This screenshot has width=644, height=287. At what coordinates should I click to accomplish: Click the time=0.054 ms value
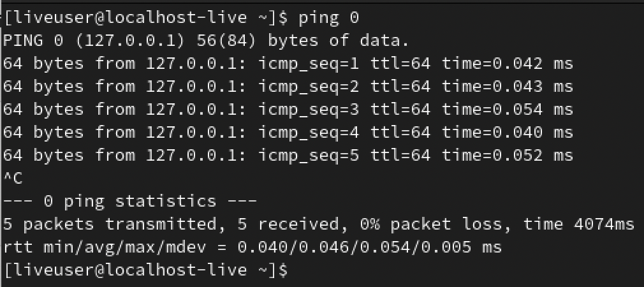(x=508, y=110)
